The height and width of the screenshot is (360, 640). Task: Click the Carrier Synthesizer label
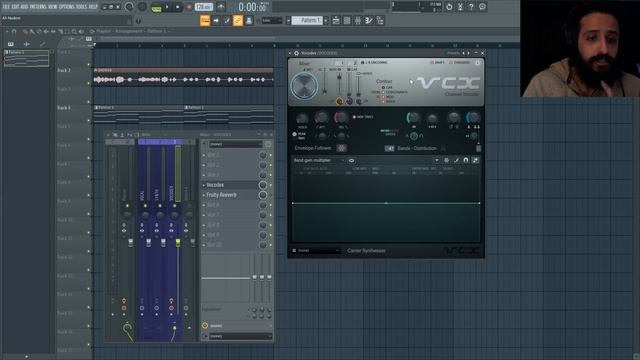[366, 251]
